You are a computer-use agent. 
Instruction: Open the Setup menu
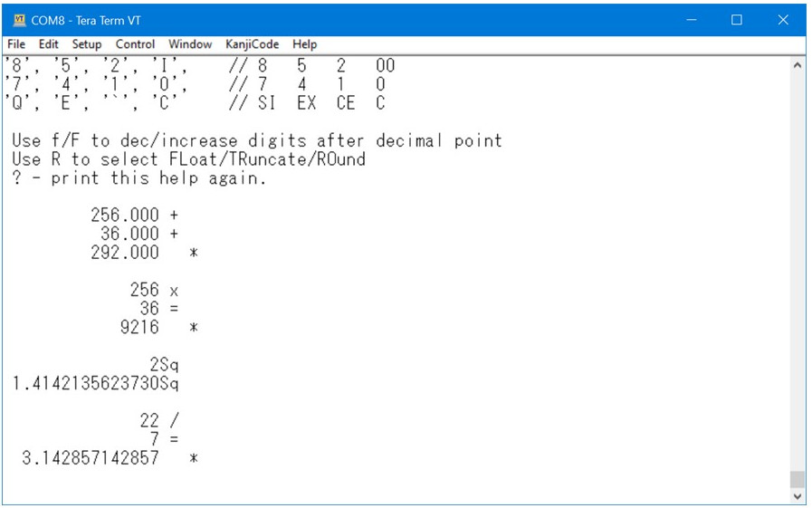[x=87, y=44]
